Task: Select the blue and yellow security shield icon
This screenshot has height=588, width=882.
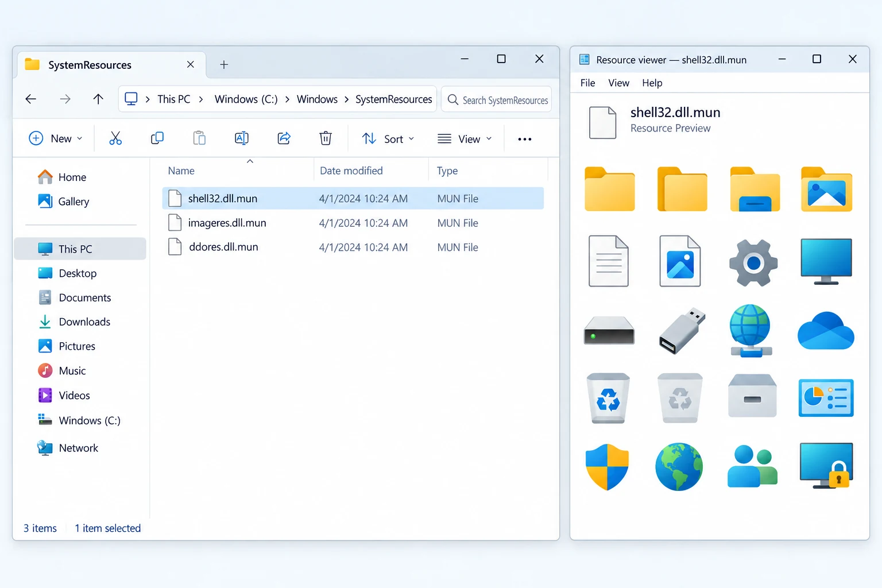Action: tap(608, 467)
